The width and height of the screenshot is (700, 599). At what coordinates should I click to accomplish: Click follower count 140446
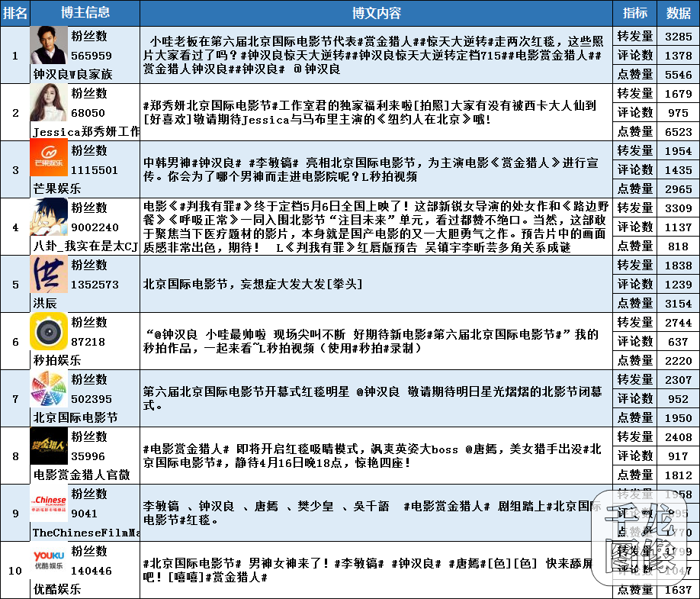(92, 571)
